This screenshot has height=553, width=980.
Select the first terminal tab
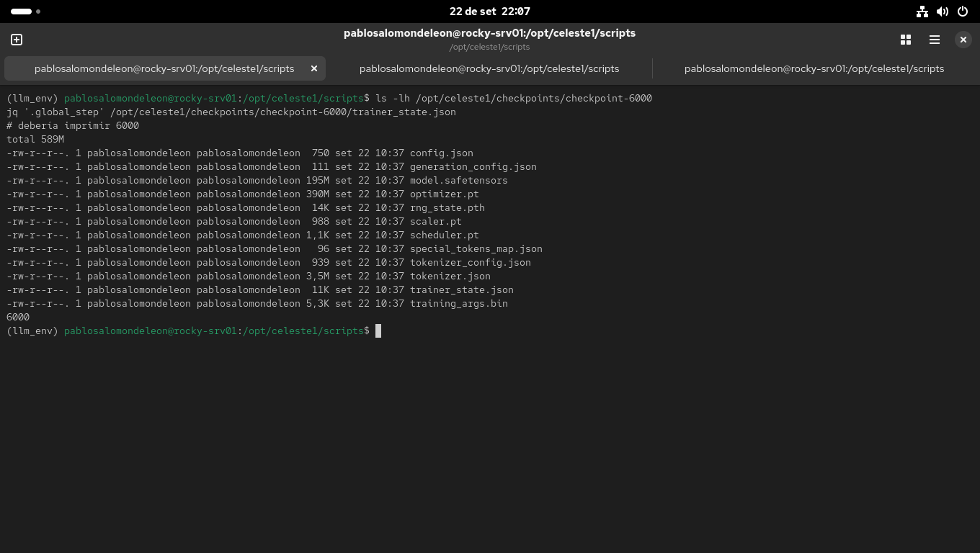pyautogui.click(x=164, y=68)
